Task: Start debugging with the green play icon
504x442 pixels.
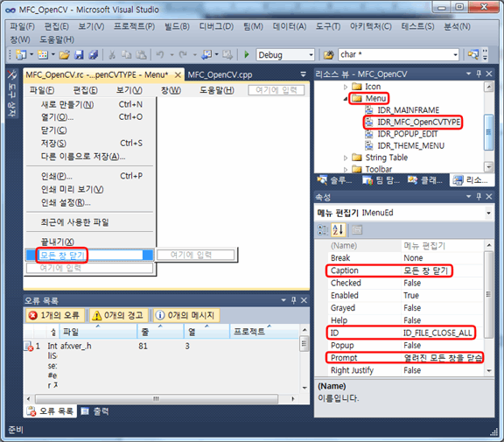Action: click(247, 54)
